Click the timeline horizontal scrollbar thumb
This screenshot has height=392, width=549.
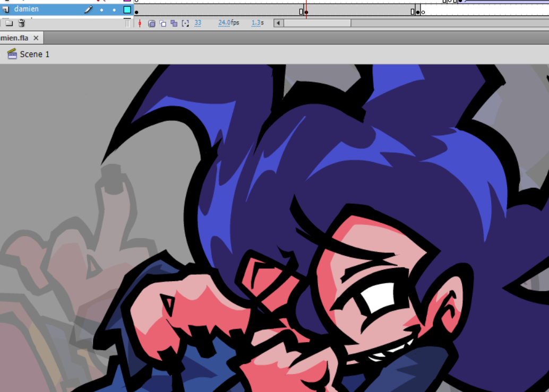(x=317, y=23)
